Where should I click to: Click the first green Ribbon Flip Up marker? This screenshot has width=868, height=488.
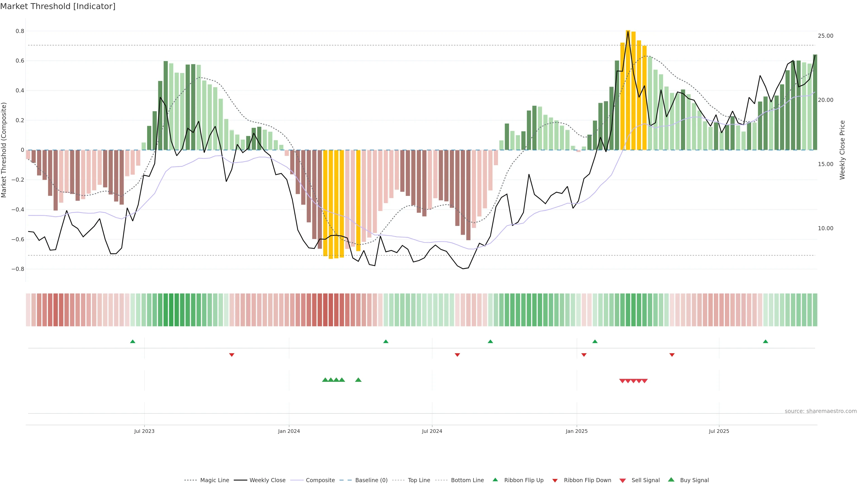click(x=133, y=342)
